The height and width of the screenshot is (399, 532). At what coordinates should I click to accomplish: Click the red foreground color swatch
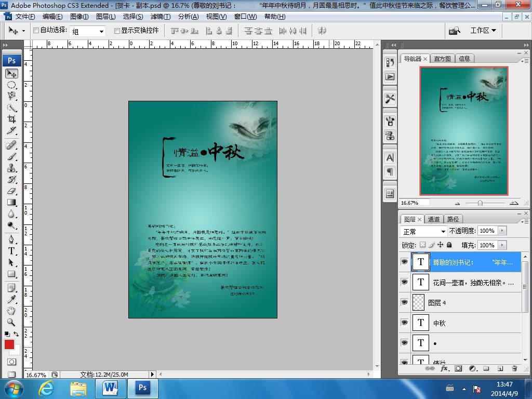click(x=9, y=344)
